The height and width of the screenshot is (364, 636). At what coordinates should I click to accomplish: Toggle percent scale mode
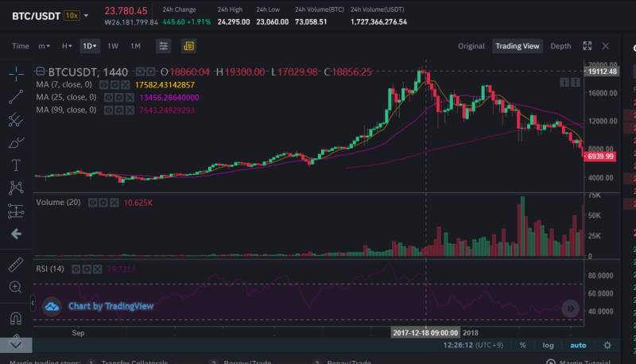523,346
